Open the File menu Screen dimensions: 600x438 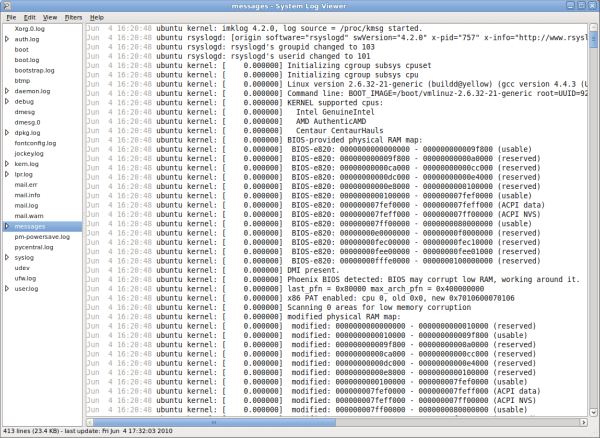11,18
